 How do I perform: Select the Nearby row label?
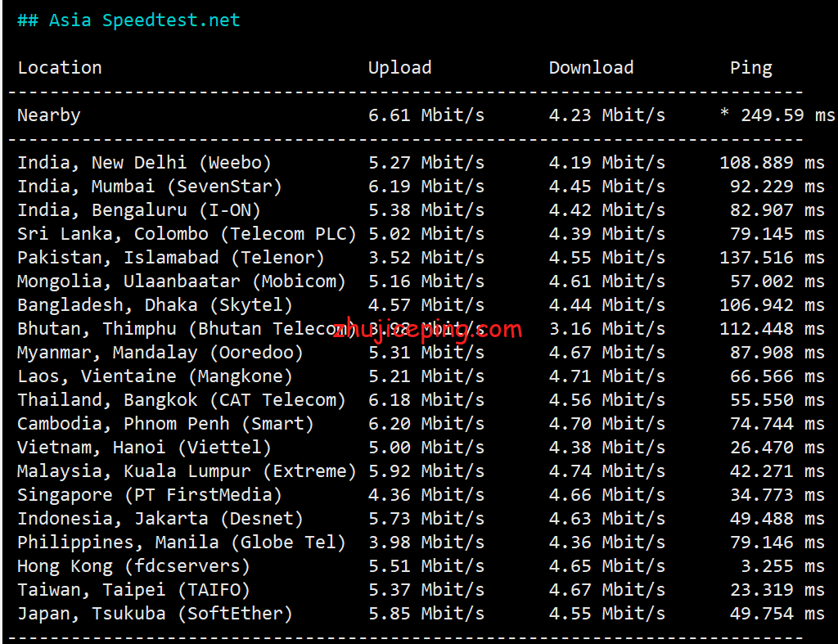pos(49,115)
